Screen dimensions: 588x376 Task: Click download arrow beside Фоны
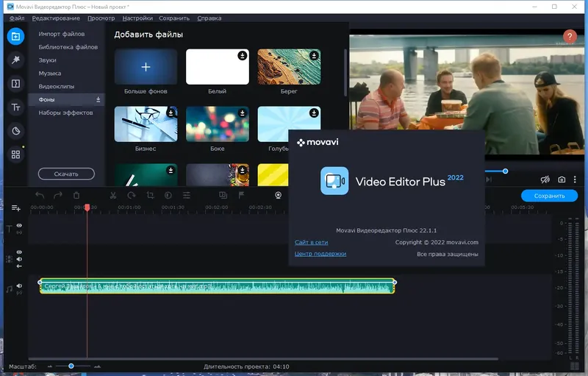click(98, 99)
